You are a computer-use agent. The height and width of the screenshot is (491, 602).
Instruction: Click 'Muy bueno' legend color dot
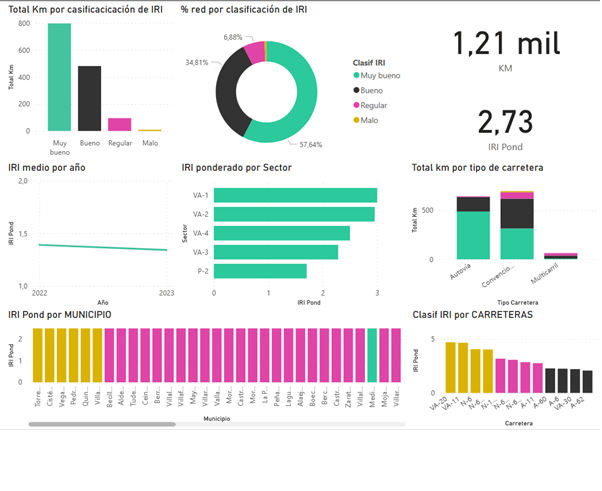[356, 76]
